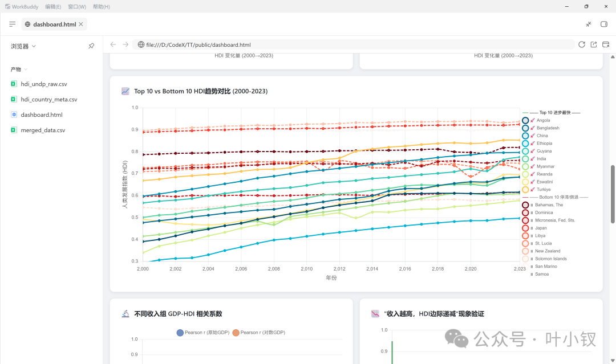
Task: Expand the 浏览器 dropdown
Action: point(23,46)
